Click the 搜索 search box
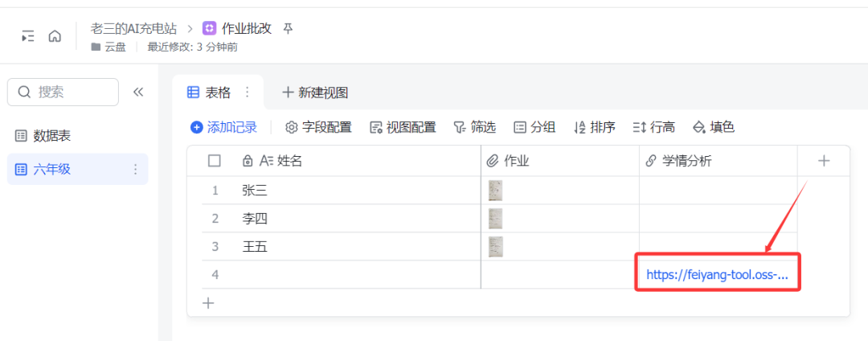 (63, 92)
